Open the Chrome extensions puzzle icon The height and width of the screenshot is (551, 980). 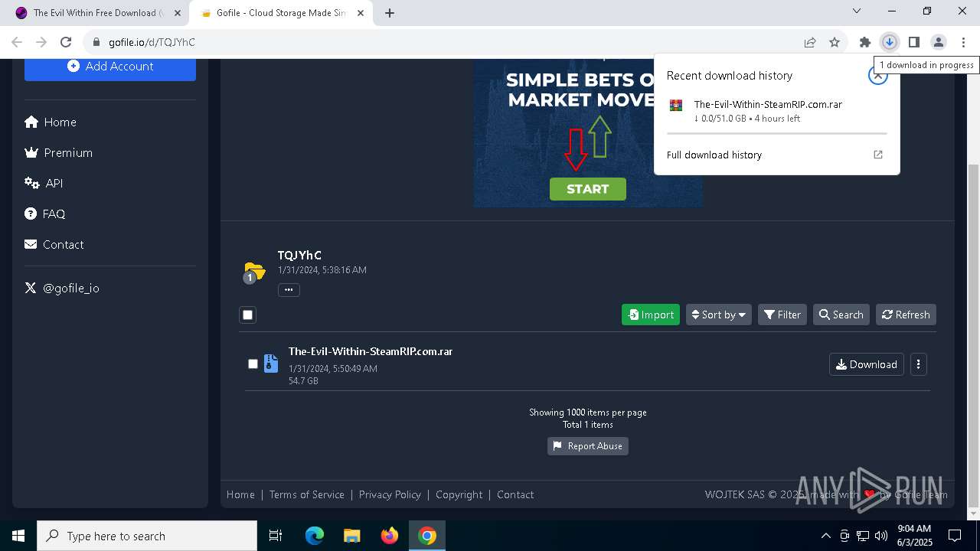pyautogui.click(x=865, y=42)
